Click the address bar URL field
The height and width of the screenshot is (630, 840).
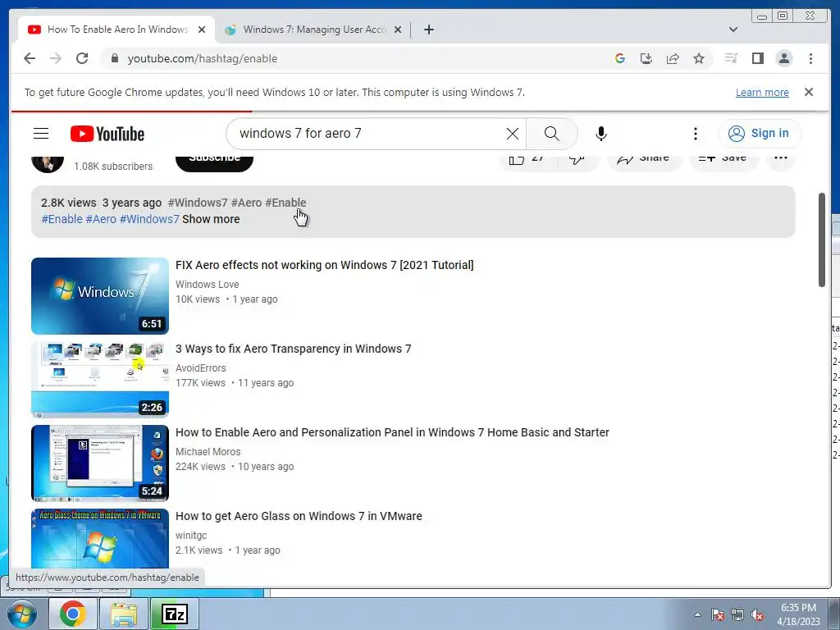coord(364,58)
